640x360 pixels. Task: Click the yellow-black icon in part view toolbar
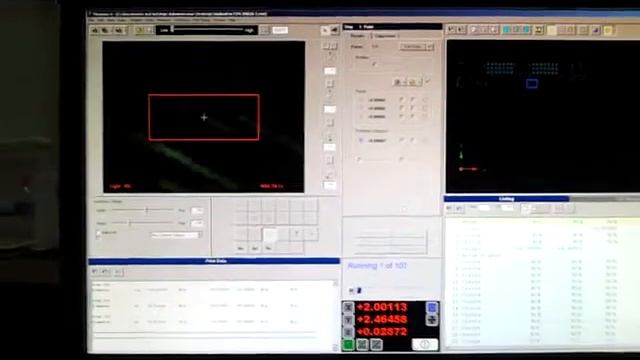coord(539,29)
